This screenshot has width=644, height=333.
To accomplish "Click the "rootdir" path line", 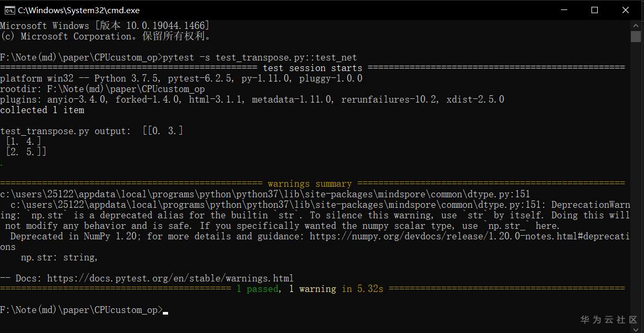I will (x=102, y=89).
